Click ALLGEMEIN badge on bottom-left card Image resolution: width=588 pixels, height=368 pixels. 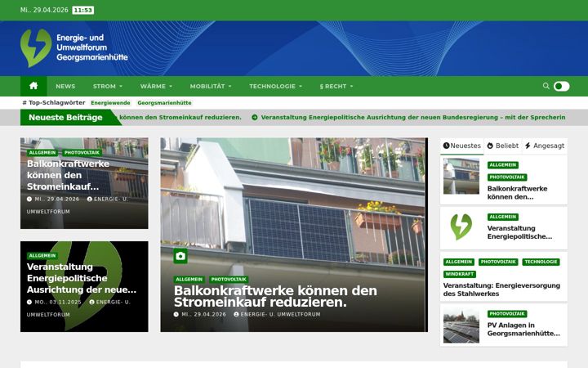[42, 256]
